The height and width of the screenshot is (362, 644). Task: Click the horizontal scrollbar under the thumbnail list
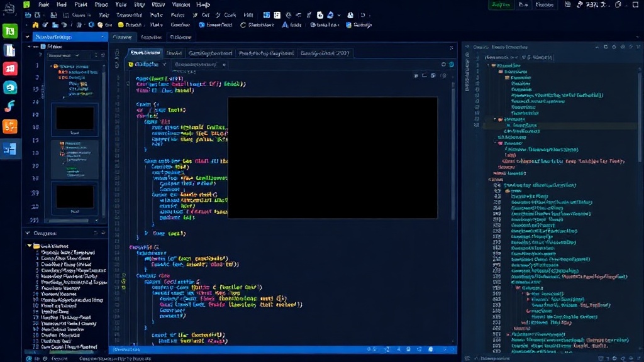tap(68, 221)
